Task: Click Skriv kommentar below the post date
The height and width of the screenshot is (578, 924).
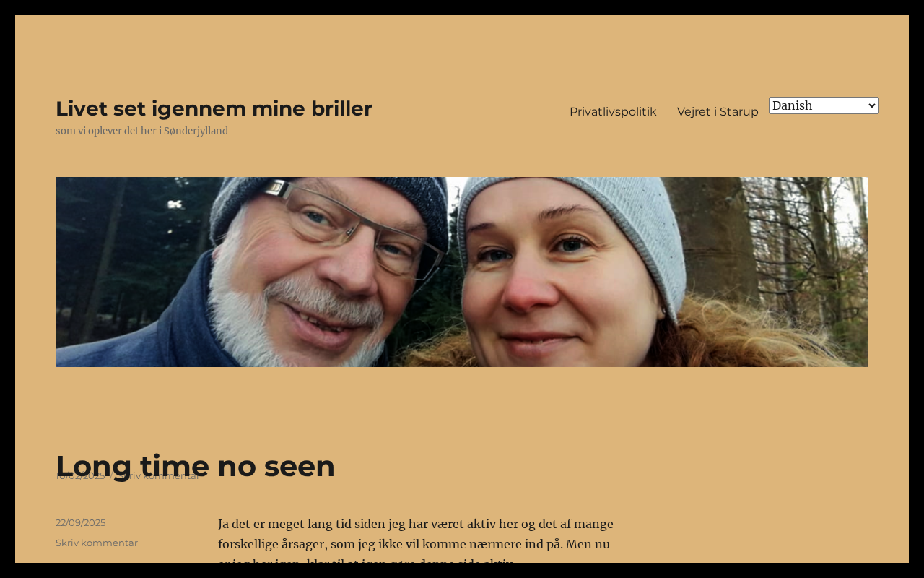Action: click(x=96, y=543)
